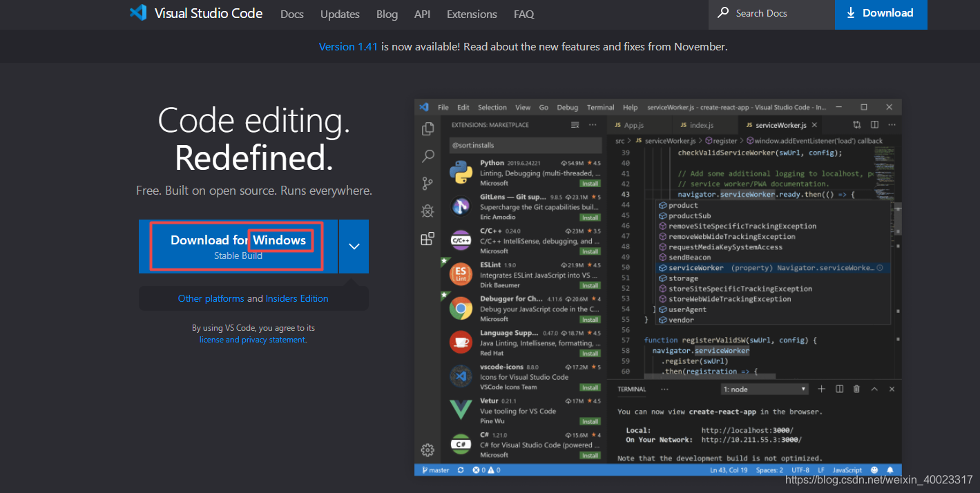Viewport: 980px width, 493px height.
Task: Click the JavaScript language mode in status bar
Action: [x=847, y=470]
